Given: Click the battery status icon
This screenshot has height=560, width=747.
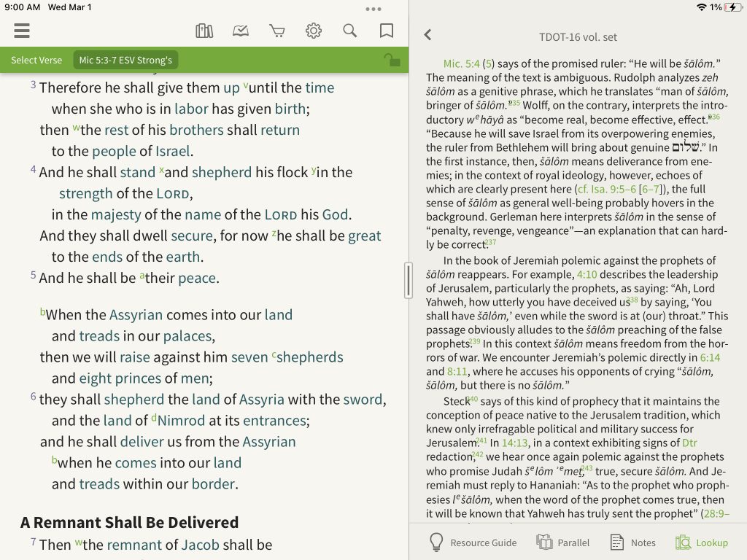Looking at the screenshot, I should tap(732, 7).
